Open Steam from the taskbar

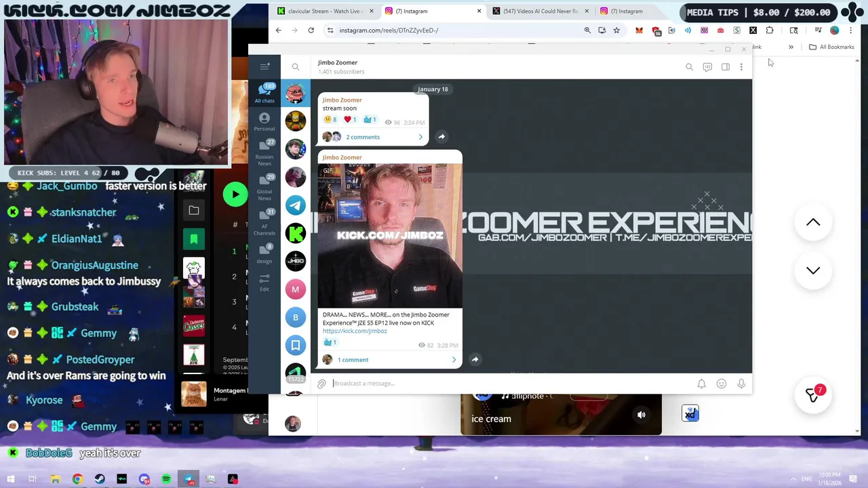(100, 479)
